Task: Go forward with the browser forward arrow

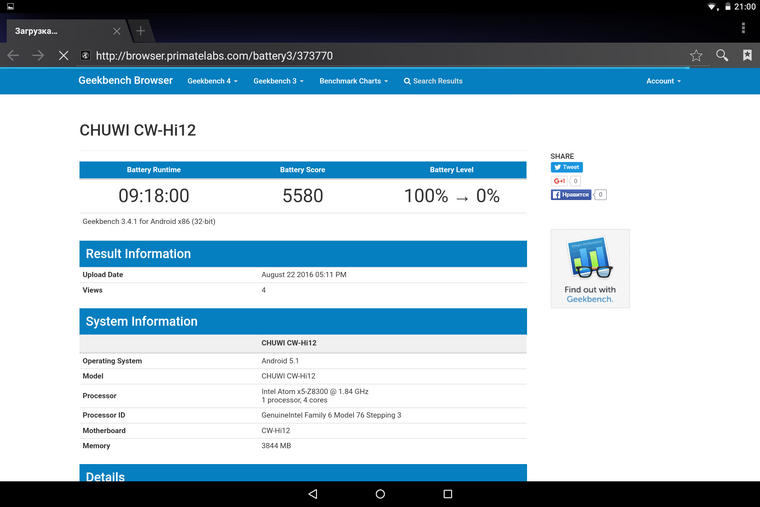Action: click(x=38, y=55)
